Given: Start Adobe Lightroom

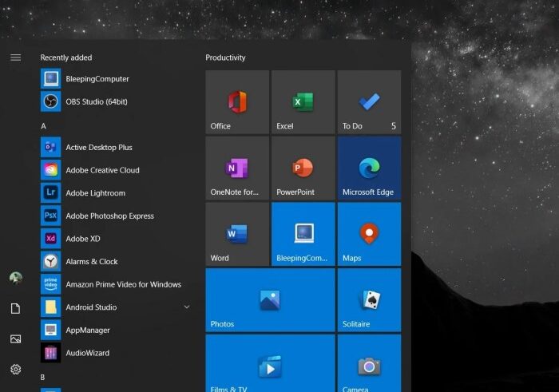Looking at the screenshot, I should click(115, 192).
